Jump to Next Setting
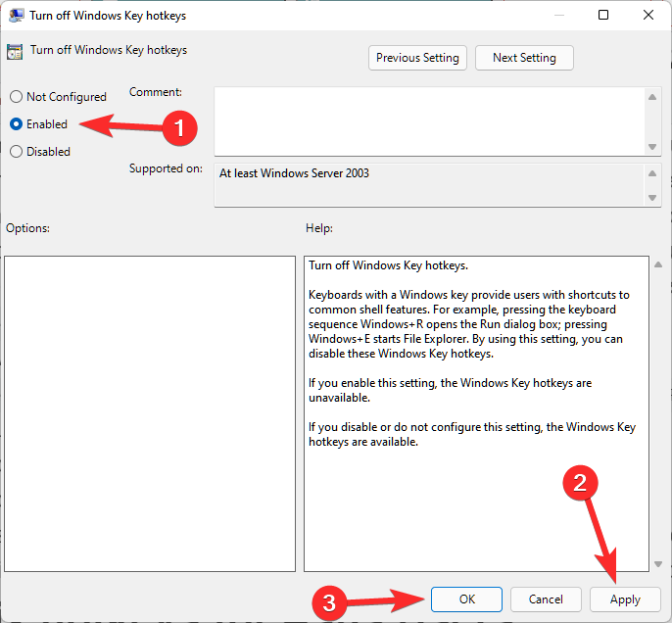 (x=524, y=58)
